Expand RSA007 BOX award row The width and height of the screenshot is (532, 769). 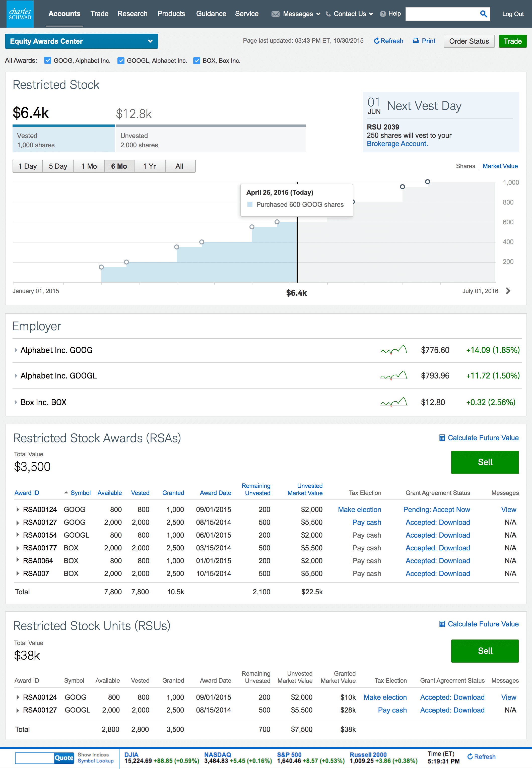pyautogui.click(x=17, y=573)
